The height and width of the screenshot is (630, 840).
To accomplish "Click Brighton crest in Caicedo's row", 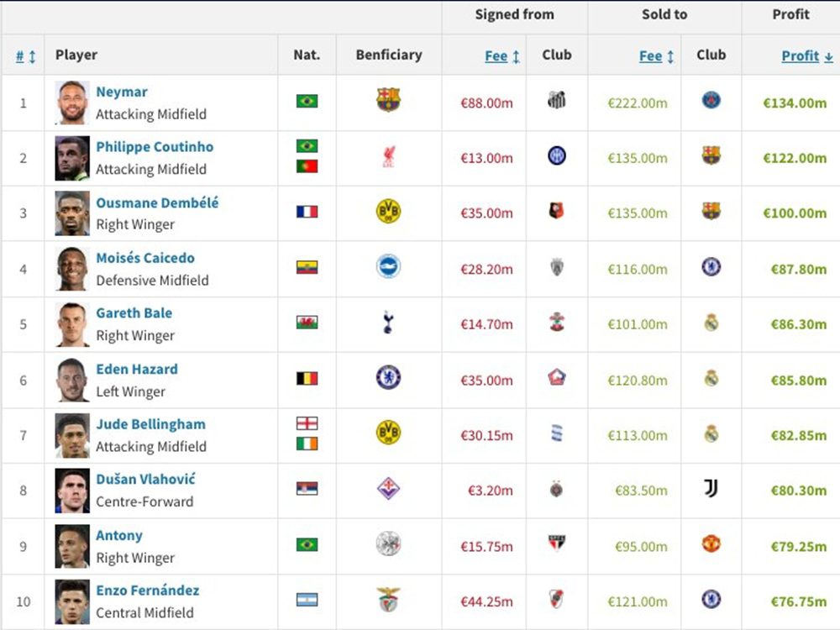I will [x=388, y=267].
